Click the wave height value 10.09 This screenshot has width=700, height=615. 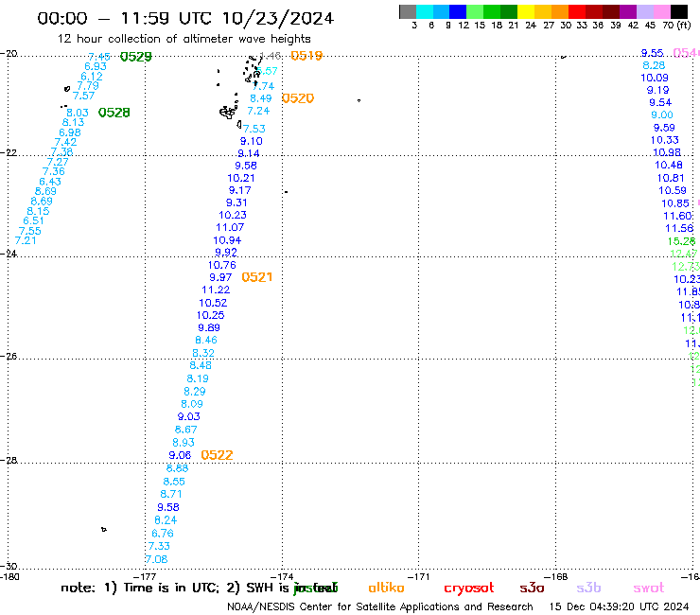655,78
